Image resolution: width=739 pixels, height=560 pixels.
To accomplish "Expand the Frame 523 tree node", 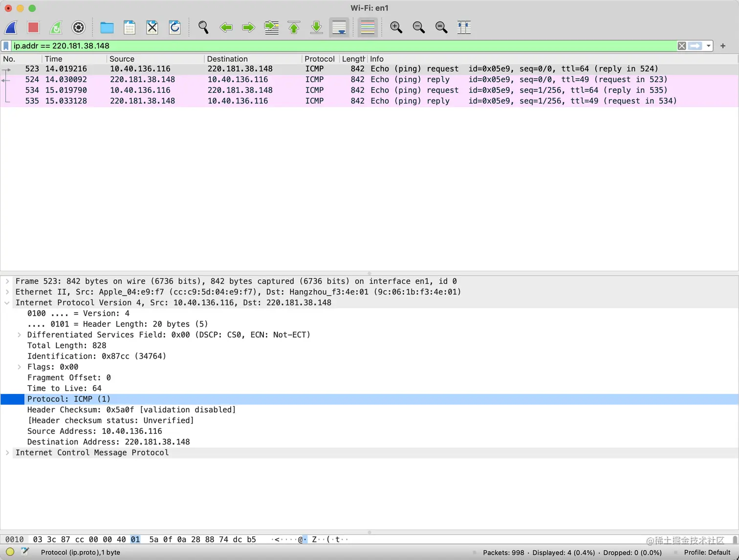I will (7, 281).
